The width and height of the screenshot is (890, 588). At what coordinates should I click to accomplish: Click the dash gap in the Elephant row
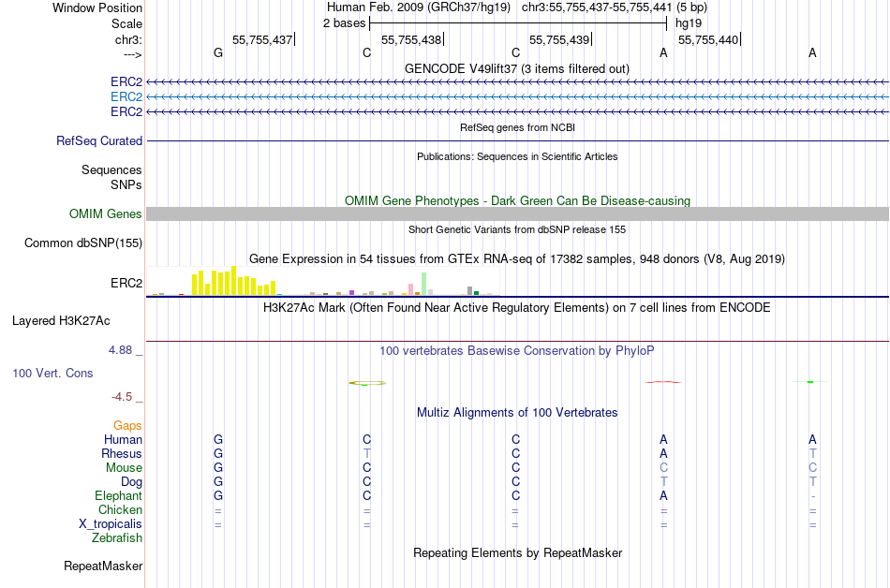813,496
